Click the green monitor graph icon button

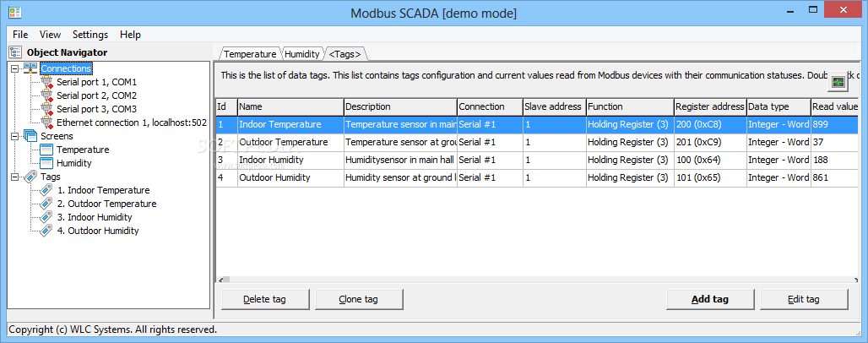click(x=838, y=81)
